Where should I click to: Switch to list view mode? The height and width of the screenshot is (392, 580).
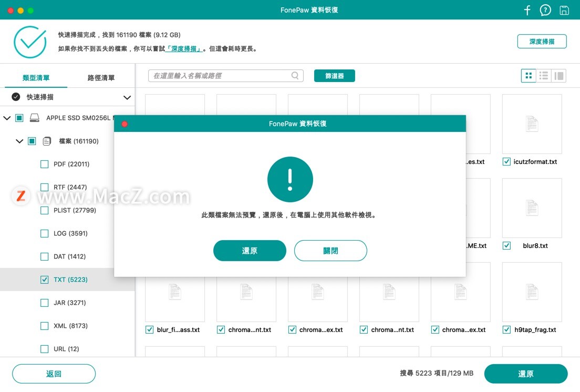(544, 76)
